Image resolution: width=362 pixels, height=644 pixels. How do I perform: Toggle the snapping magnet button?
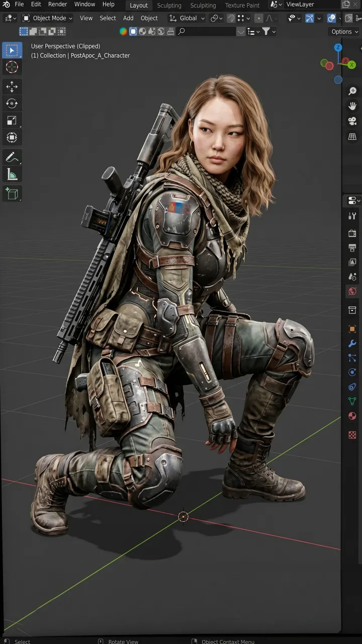pos(231,18)
